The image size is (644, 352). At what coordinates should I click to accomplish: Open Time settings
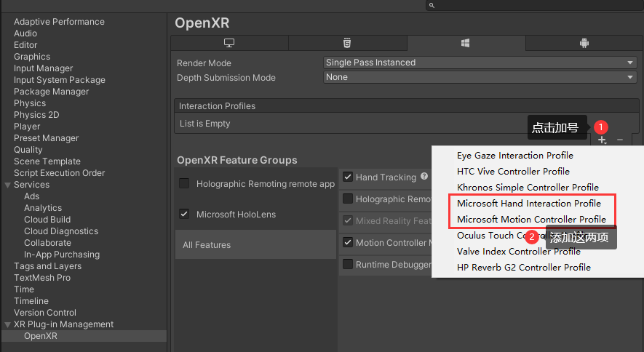click(24, 289)
